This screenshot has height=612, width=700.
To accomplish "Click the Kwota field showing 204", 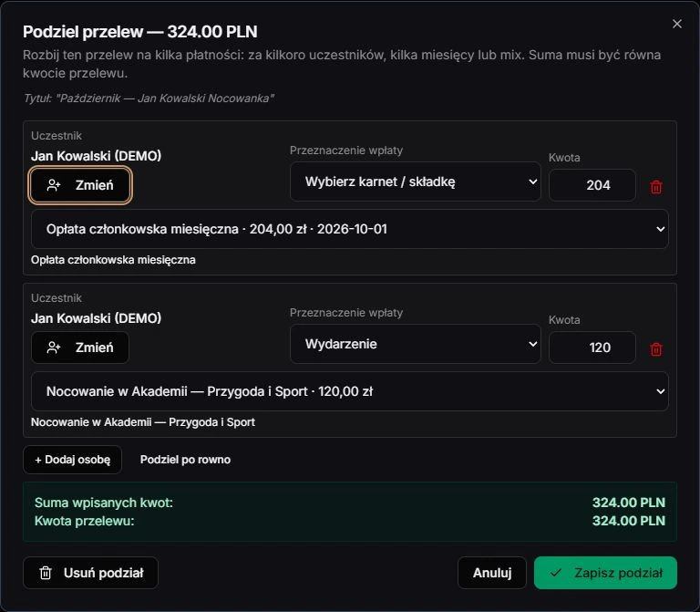I will (x=592, y=185).
